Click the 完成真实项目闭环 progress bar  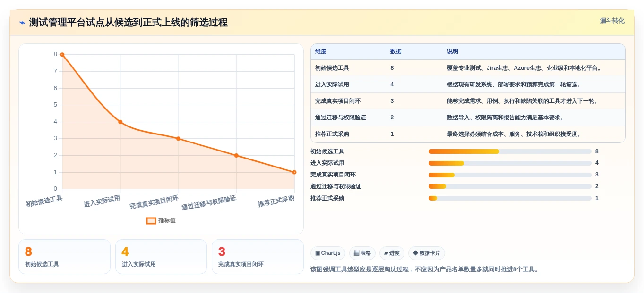click(x=510, y=175)
